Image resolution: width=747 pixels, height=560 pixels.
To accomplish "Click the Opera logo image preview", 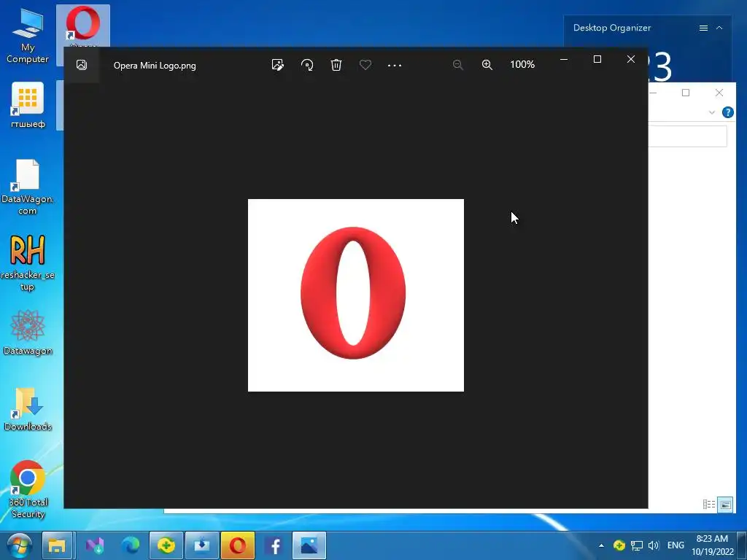I will point(356,295).
